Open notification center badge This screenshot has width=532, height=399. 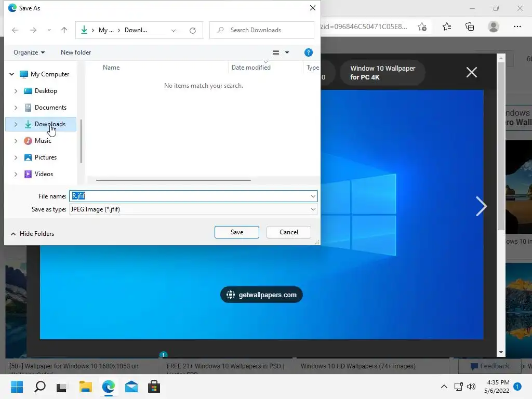click(x=517, y=387)
